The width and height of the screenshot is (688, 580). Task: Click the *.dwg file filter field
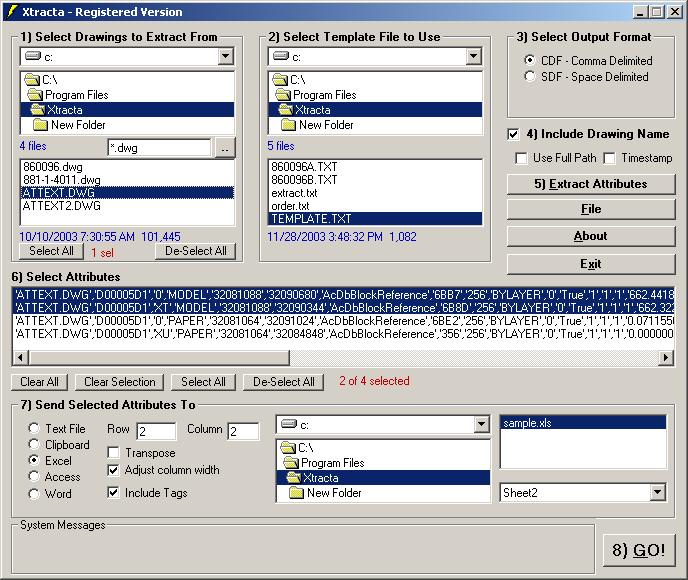[x=159, y=148]
